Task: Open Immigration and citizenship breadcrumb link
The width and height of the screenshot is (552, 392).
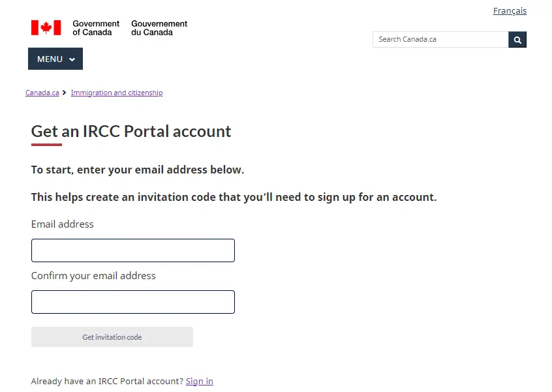Action: [117, 92]
